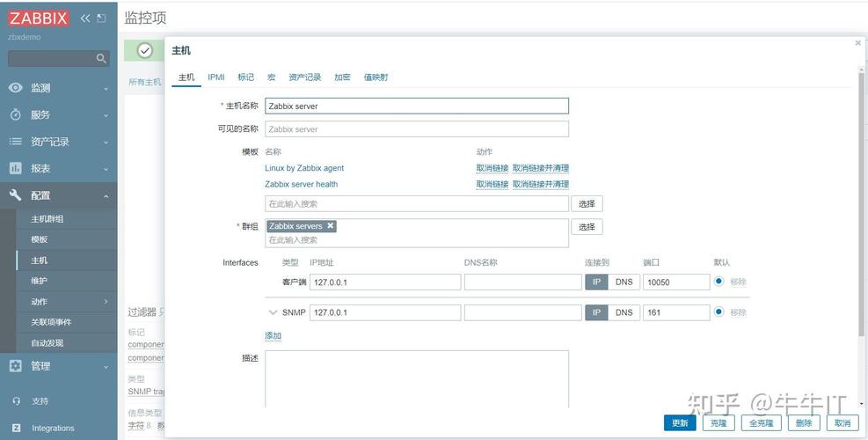Collapse the sidebar with double-arrow icon

coord(84,18)
